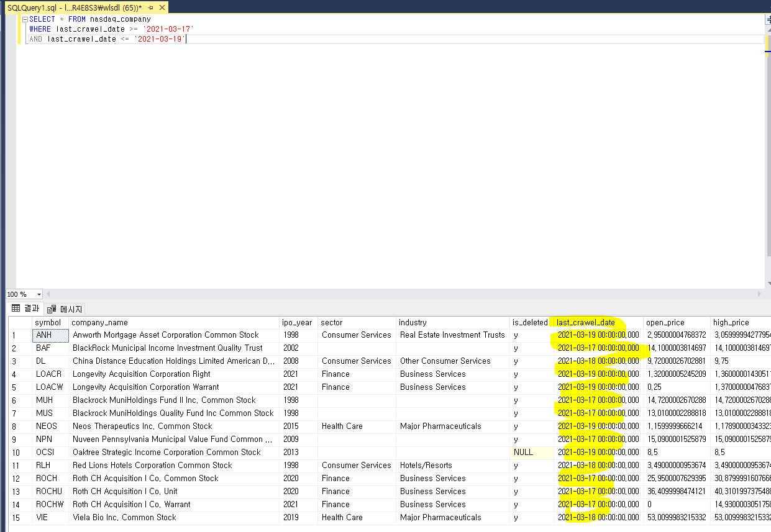Click the BAF symbol cell

pos(50,348)
